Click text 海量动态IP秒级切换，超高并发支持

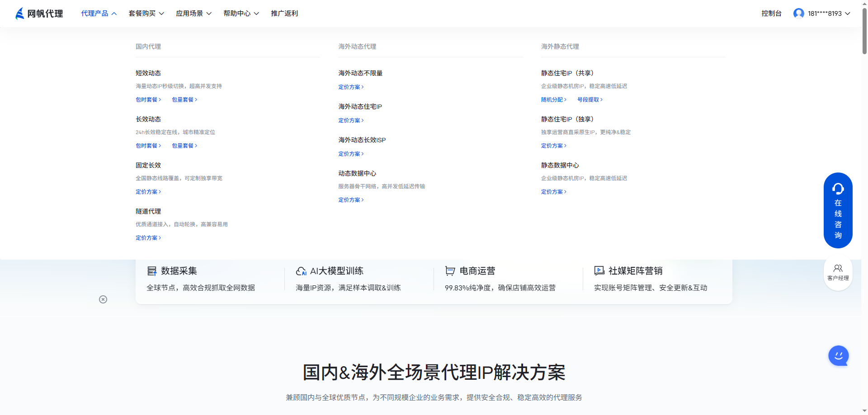coord(179,86)
